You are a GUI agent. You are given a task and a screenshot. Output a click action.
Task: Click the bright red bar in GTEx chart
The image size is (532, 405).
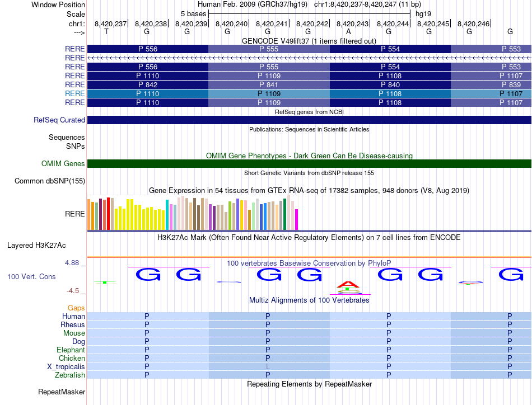108,214
